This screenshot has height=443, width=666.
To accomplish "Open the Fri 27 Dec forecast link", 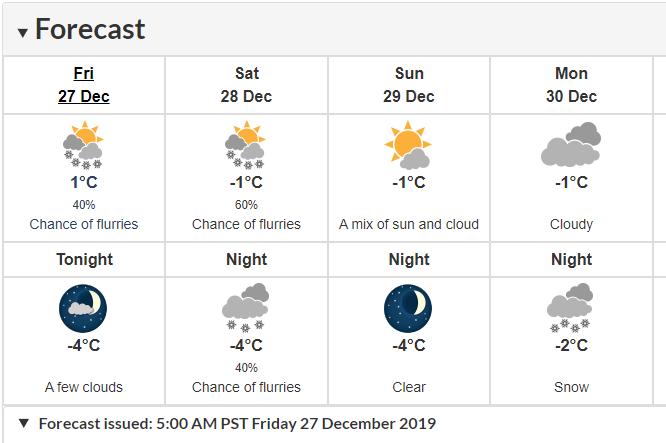I will [x=84, y=85].
